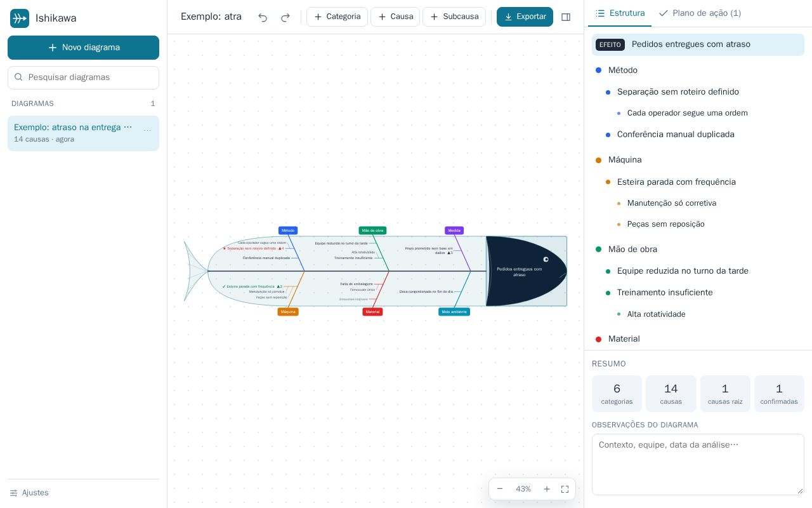Select the EFEITO Pedidos entregues com atraso row
The image size is (812, 508).
698,44
